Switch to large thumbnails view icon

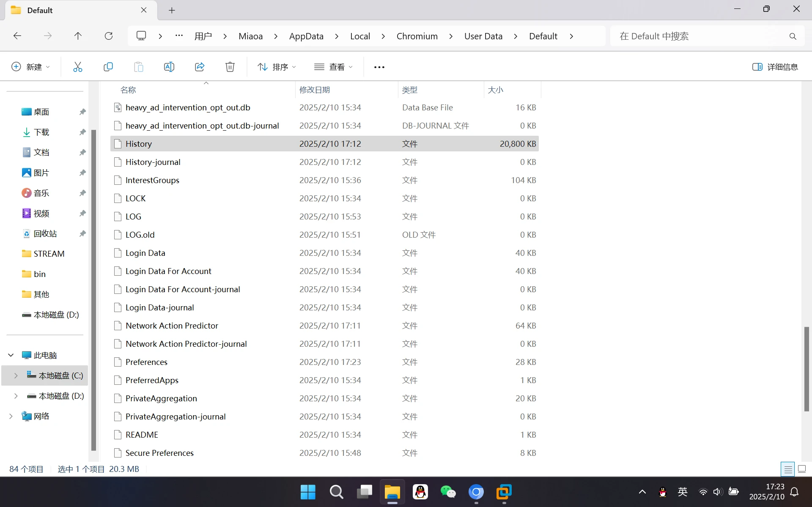802,469
